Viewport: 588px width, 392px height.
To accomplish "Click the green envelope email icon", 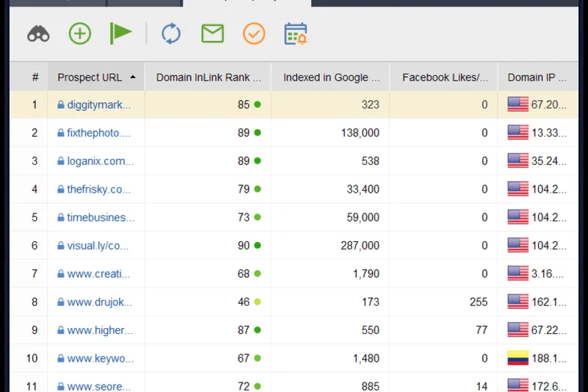I will tap(212, 33).
